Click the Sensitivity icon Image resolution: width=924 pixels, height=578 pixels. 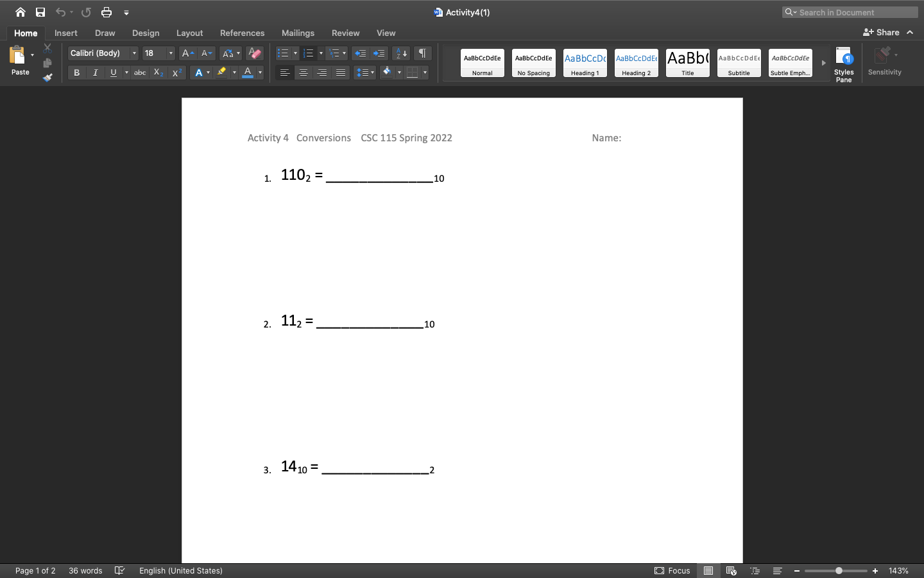(885, 61)
